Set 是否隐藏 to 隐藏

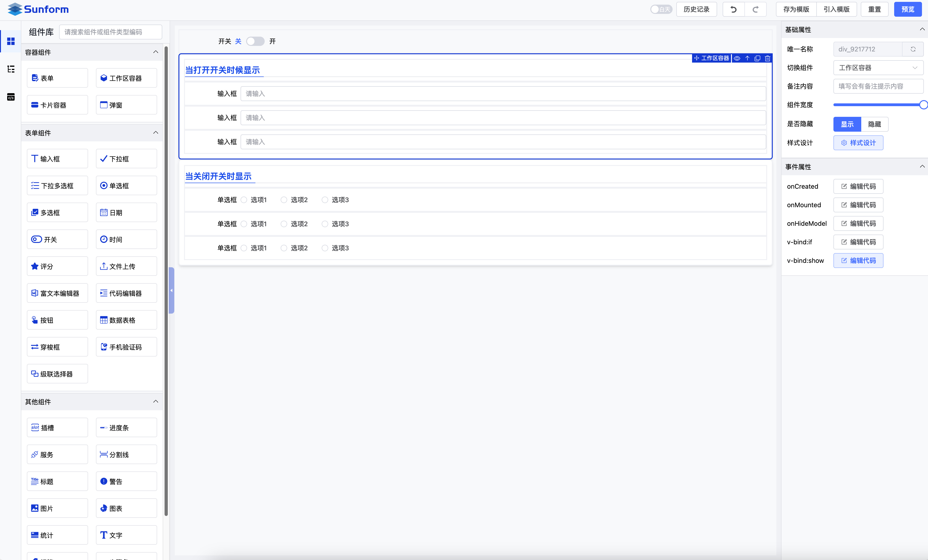click(874, 124)
